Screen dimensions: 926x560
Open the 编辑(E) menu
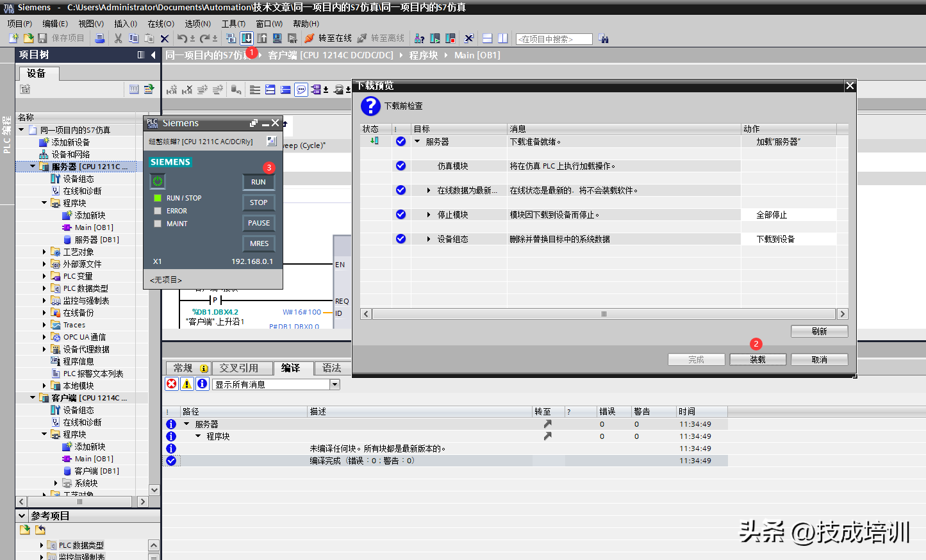tap(55, 24)
